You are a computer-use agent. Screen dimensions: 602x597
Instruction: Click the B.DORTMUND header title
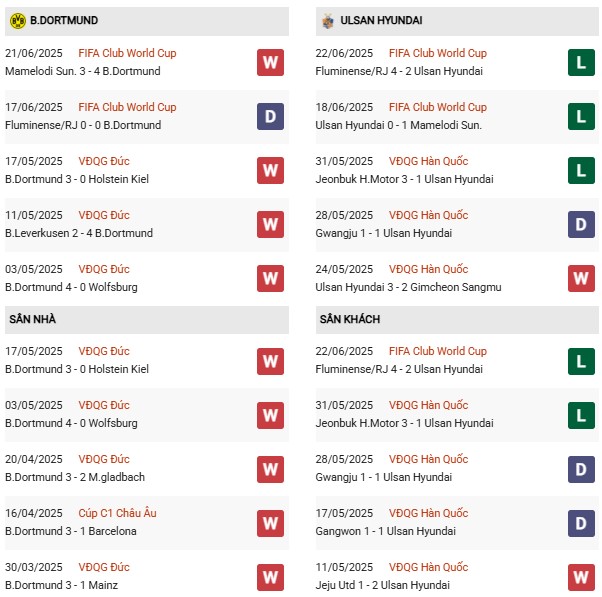click(x=64, y=20)
